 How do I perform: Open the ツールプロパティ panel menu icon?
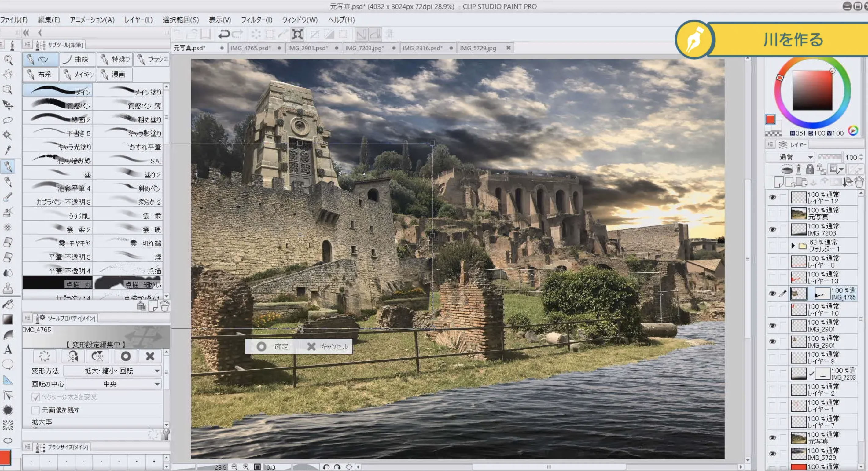click(27, 318)
